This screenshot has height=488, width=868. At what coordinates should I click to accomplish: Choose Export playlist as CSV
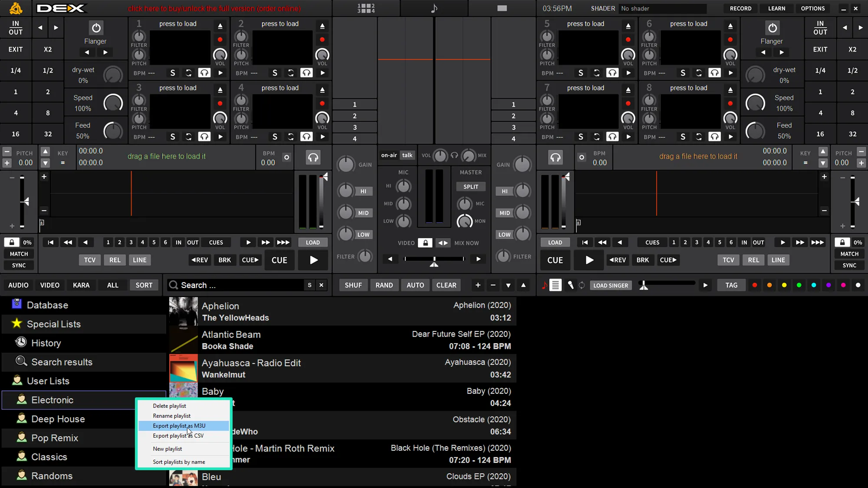tap(178, 436)
